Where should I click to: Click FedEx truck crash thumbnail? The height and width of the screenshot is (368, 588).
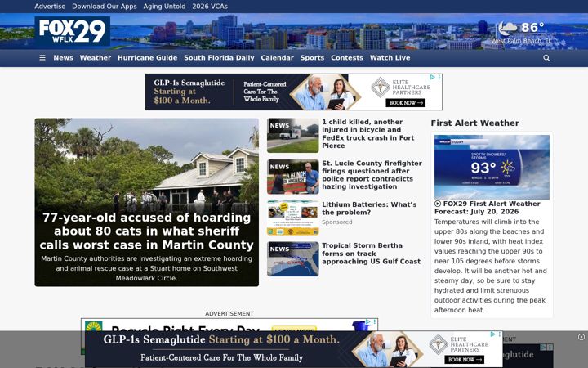(x=293, y=136)
